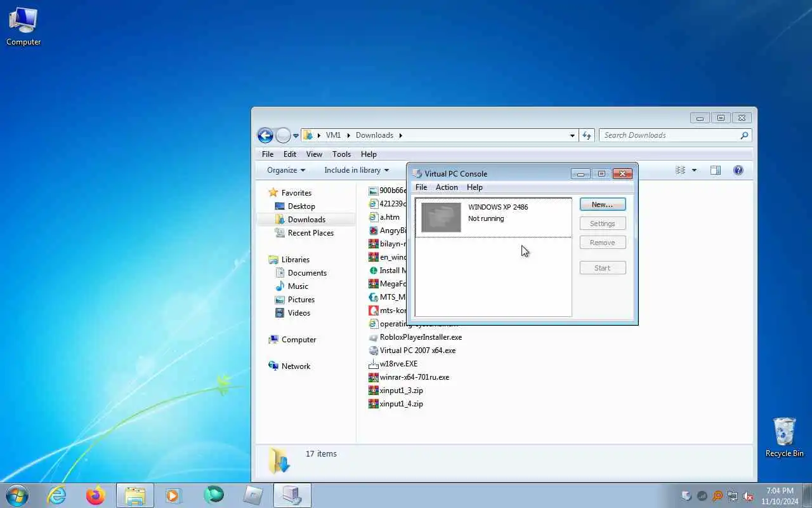Image resolution: width=812 pixels, height=508 pixels.
Task: Open the Action menu in Virtual PC Console
Action: coord(447,187)
